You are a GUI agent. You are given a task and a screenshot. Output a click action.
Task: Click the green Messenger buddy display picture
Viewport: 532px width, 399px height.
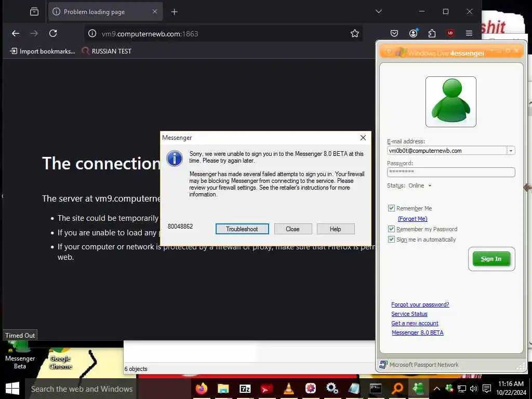click(x=451, y=102)
